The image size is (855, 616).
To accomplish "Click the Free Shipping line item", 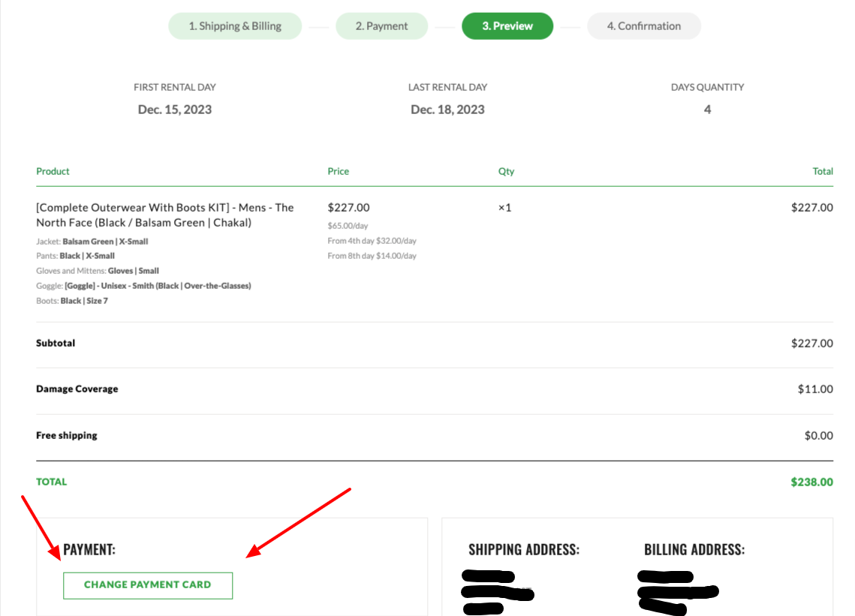I will point(67,435).
